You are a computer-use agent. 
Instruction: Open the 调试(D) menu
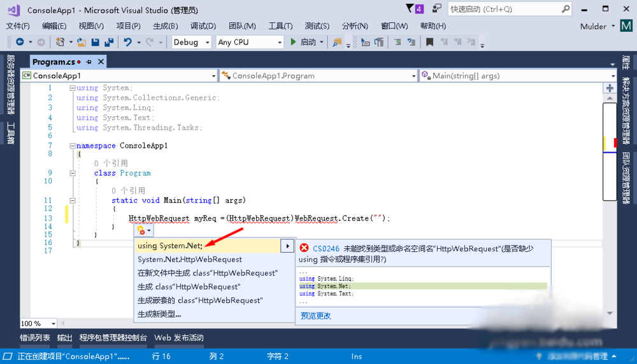point(203,25)
